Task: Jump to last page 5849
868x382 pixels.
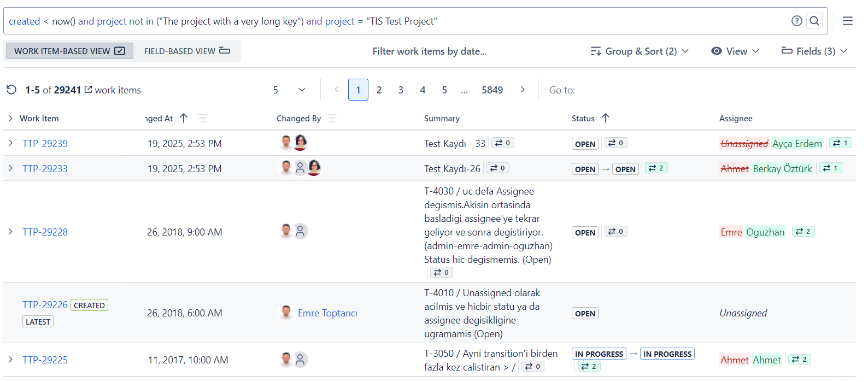Action: pyautogui.click(x=492, y=90)
